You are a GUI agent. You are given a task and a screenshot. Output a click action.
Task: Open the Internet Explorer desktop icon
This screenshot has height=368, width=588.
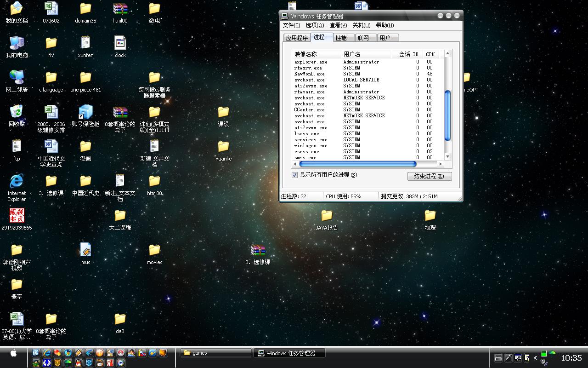pos(17,181)
